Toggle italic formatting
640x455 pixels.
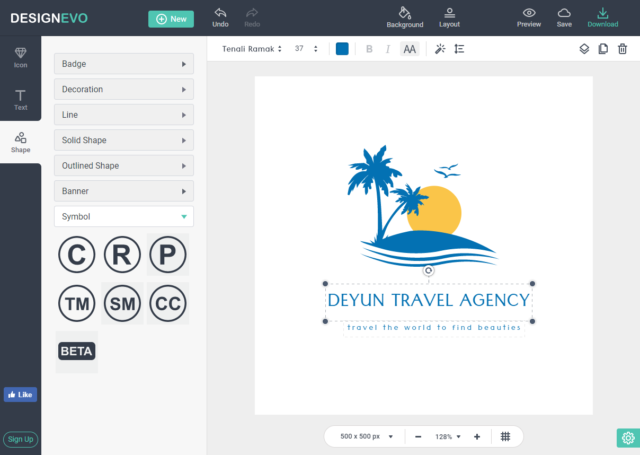pyautogui.click(x=387, y=49)
